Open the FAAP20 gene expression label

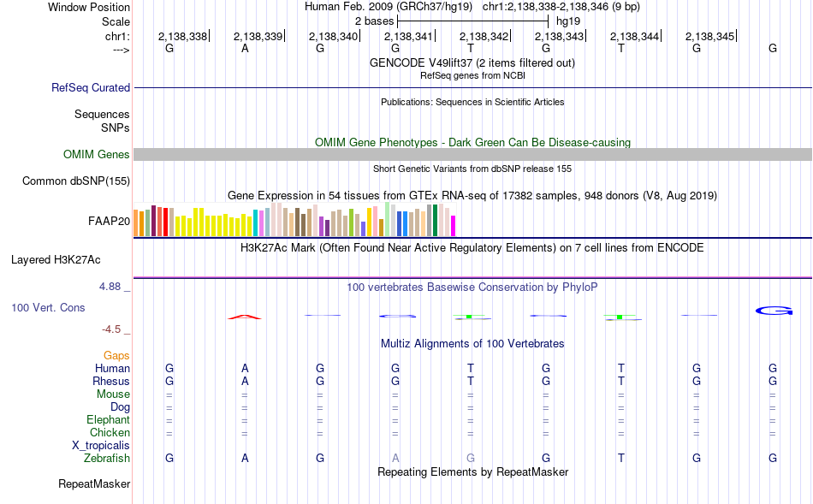(109, 222)
